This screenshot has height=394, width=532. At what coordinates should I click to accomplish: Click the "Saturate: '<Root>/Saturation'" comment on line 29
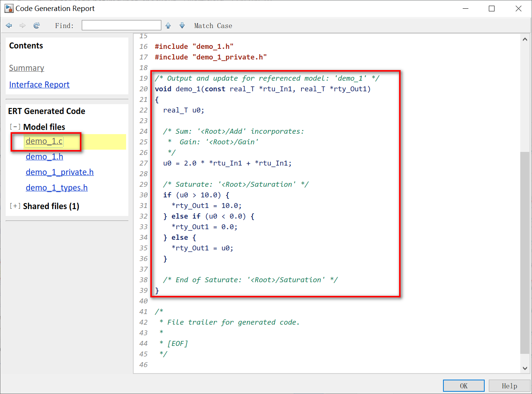click(x=236, y=184)
